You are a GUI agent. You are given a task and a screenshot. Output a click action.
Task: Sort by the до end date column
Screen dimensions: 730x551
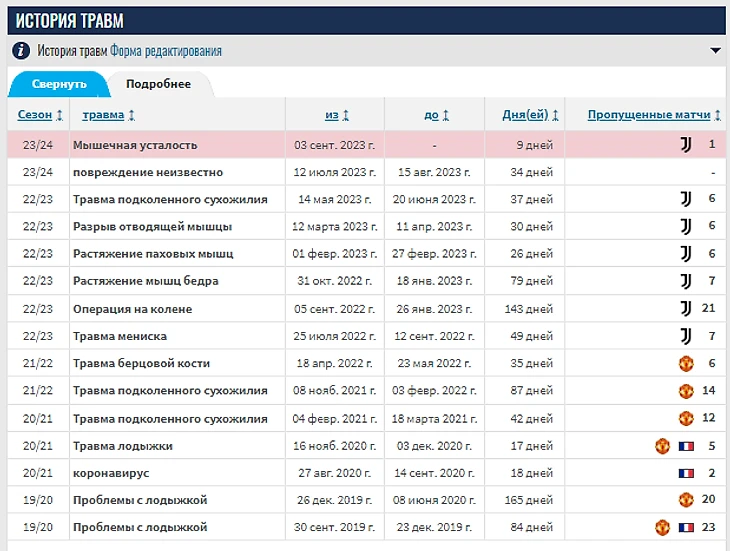click(437, 115)
